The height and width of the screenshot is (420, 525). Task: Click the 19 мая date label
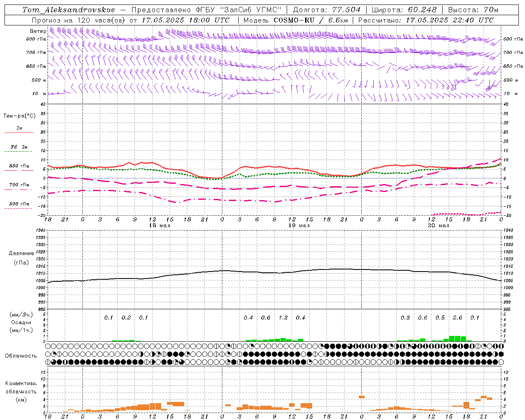coord(299,226)
